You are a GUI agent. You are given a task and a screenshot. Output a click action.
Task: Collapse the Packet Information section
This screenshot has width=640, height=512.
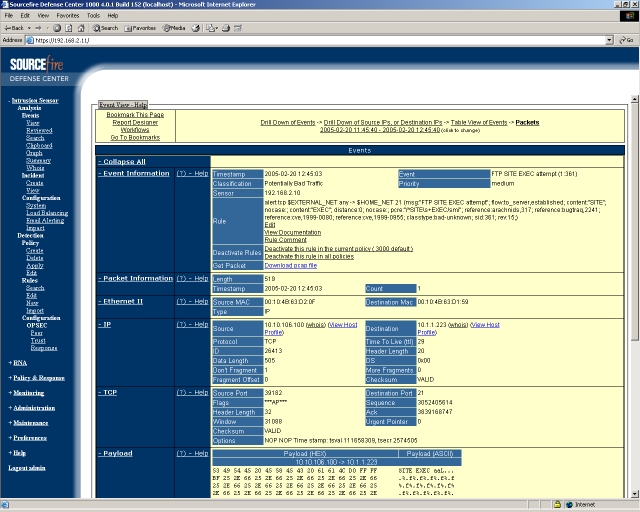click(136, 278)
